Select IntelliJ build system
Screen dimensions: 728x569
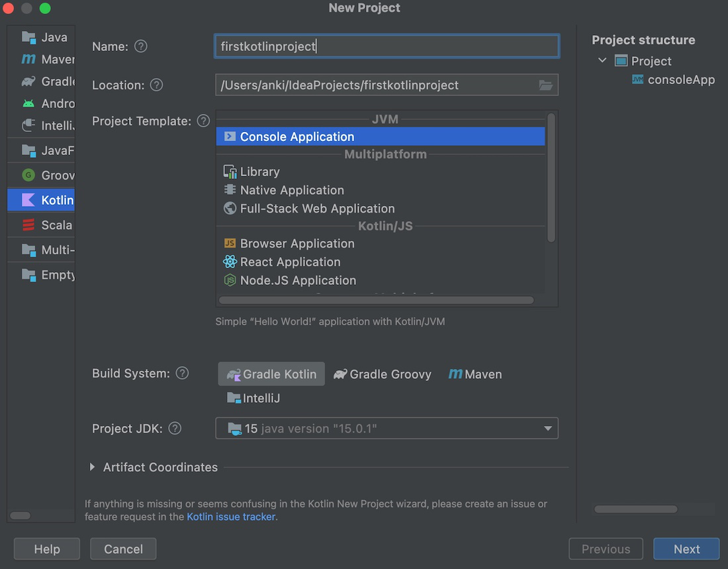click(x=253, y=398)
